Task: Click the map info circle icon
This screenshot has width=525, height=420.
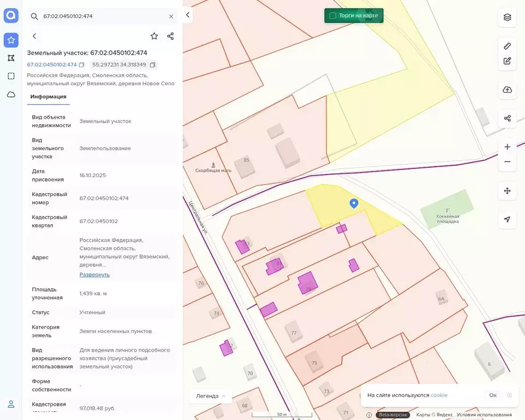Action: point(369,415)
